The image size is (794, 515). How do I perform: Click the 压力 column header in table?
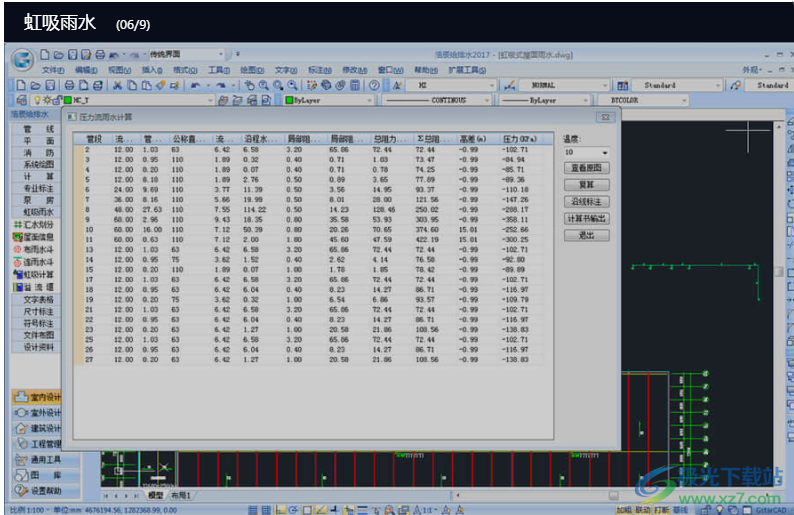pos(520,139)
